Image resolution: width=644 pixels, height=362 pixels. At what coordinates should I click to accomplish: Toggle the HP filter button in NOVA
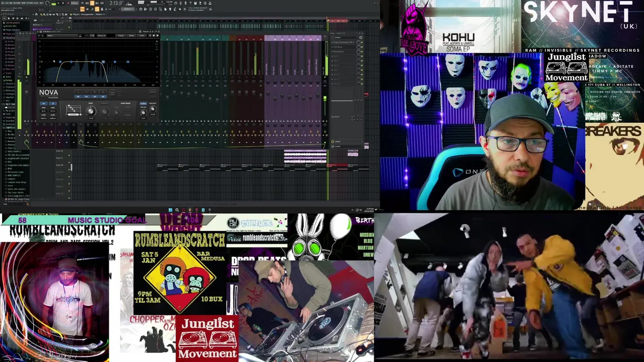pos(44,104)
